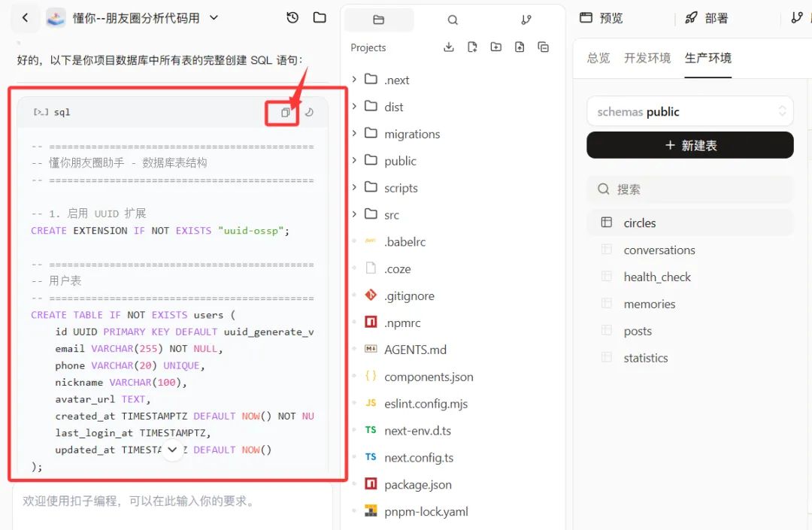Copy the SQL code block
This screenshot has width=812, height=530.
click(285, 112)
